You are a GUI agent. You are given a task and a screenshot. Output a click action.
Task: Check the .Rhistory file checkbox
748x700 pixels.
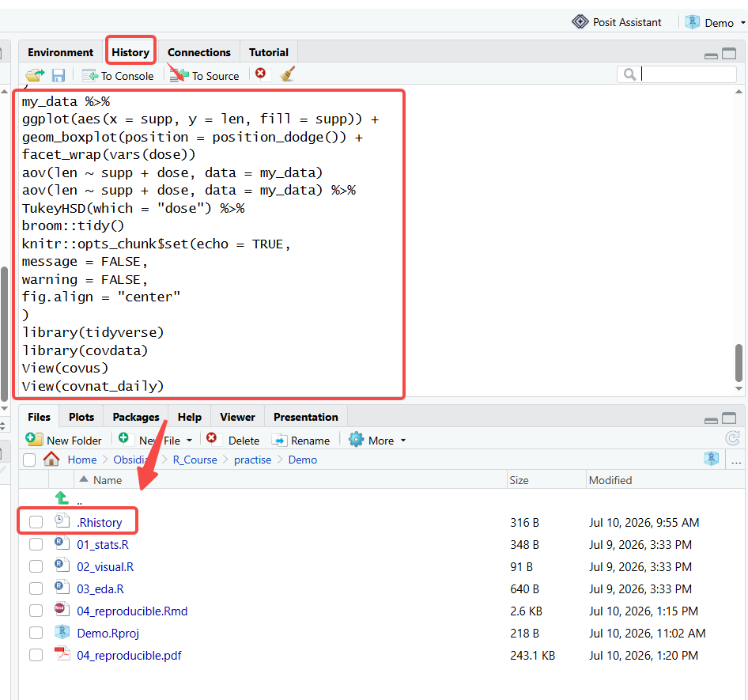tap(36, 522)
